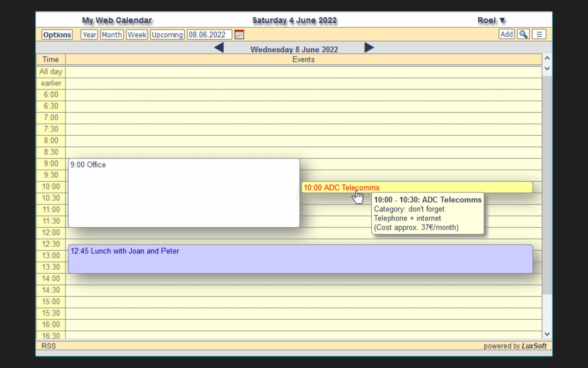Open the RSS feed link
The image size is (588, 368).
click(49, 346)
